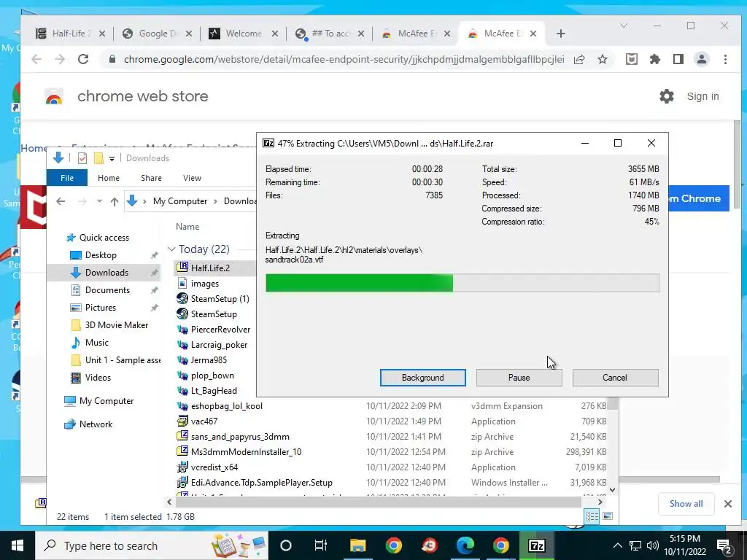Click Explorer back navigation arrow
The height and width of the screenshot is (560, 747).
(x=61, y=201)
